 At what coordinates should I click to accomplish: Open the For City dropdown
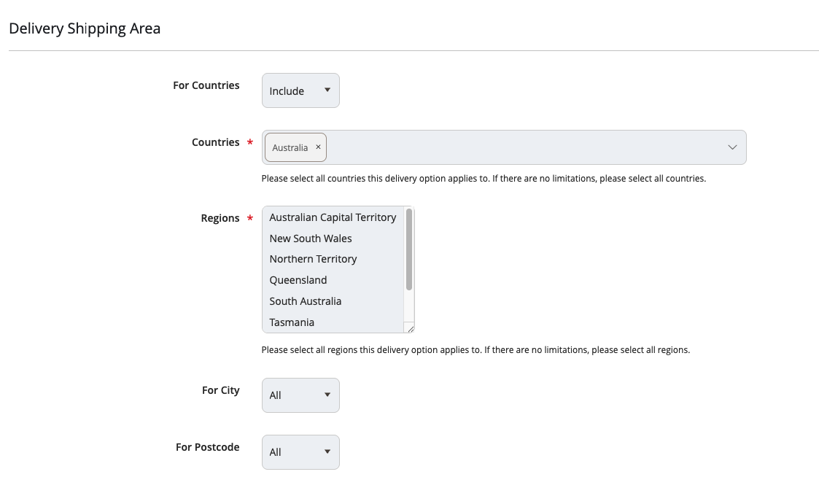point(300,395)
